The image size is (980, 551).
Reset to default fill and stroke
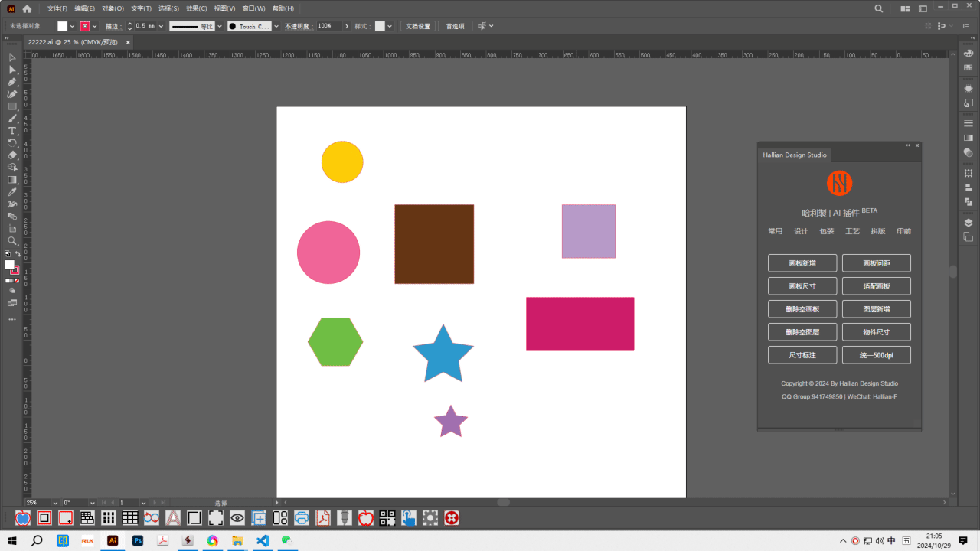(x=8, y=254)
